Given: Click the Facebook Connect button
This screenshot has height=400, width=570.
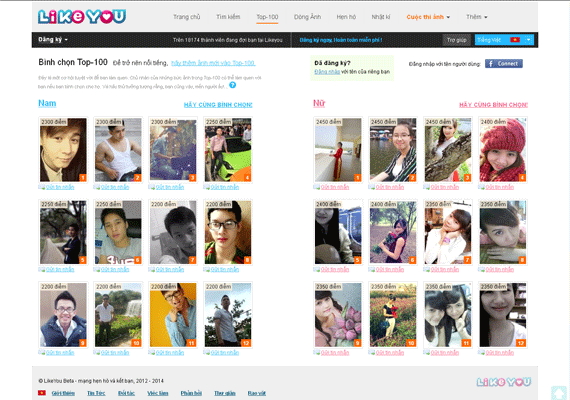Looking at the screenshot, I should pyautogui.click(x=504, y=64).
